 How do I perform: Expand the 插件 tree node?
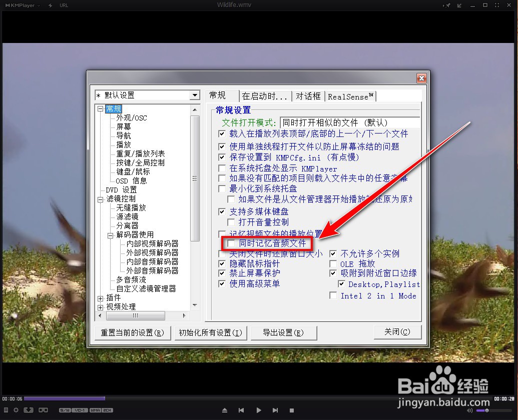click(x=101, y=299)
